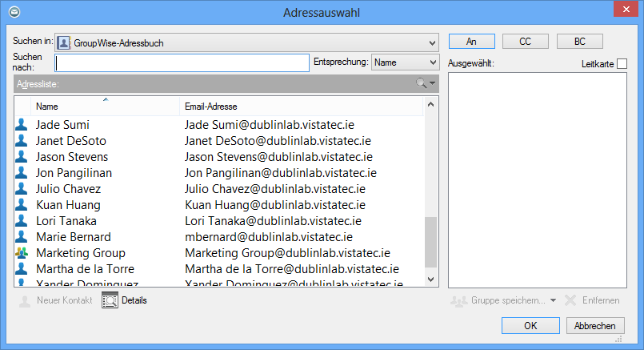644x350 pixels.
Task: Click the CC button
Action: [x=526, y=42]
